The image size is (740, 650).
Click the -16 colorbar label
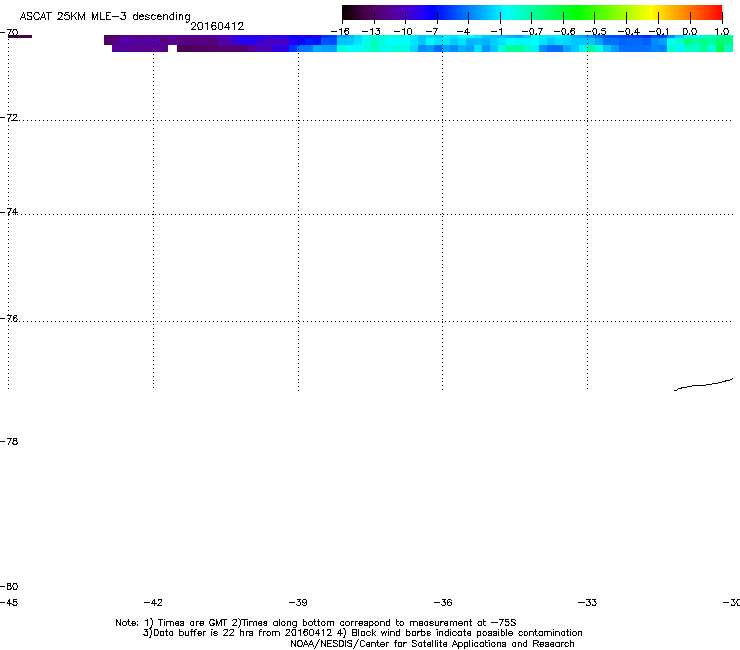pyautogui.click(x=340, y=32)
